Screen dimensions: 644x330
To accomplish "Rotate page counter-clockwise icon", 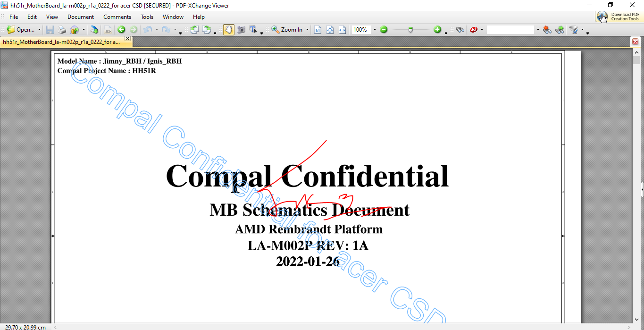I will 194,30.
